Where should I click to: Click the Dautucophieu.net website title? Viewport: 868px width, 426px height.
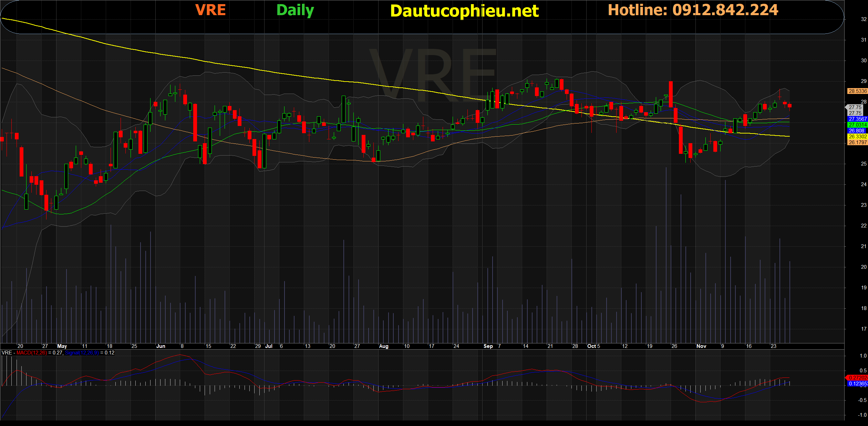pos(464,11)
